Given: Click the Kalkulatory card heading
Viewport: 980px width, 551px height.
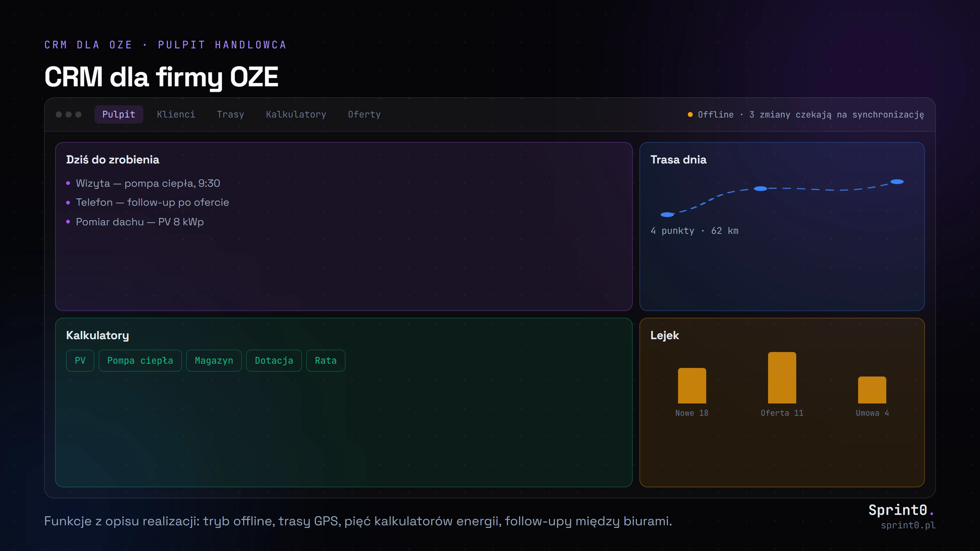Looking at the screenshot, I should [x=97, y=335].
